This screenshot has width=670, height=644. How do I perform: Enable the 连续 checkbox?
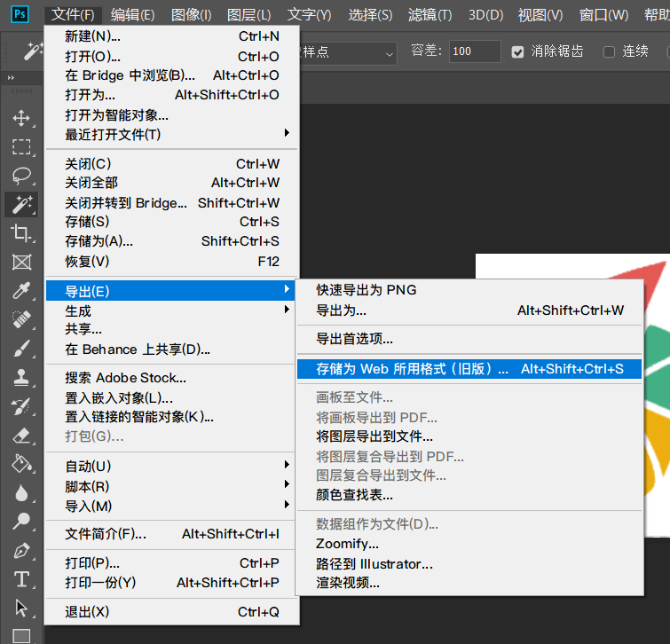[x=609, y=51]
